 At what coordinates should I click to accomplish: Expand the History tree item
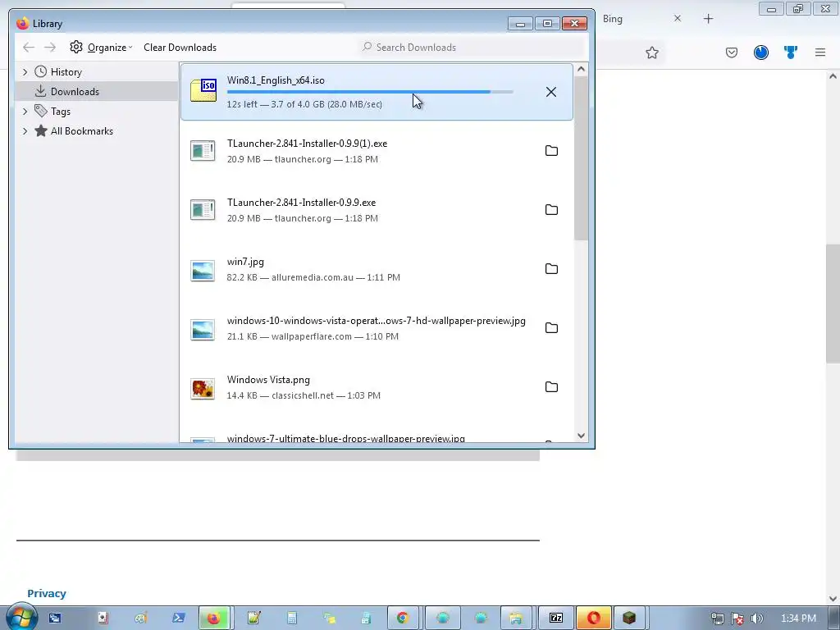tap(25, 72)
